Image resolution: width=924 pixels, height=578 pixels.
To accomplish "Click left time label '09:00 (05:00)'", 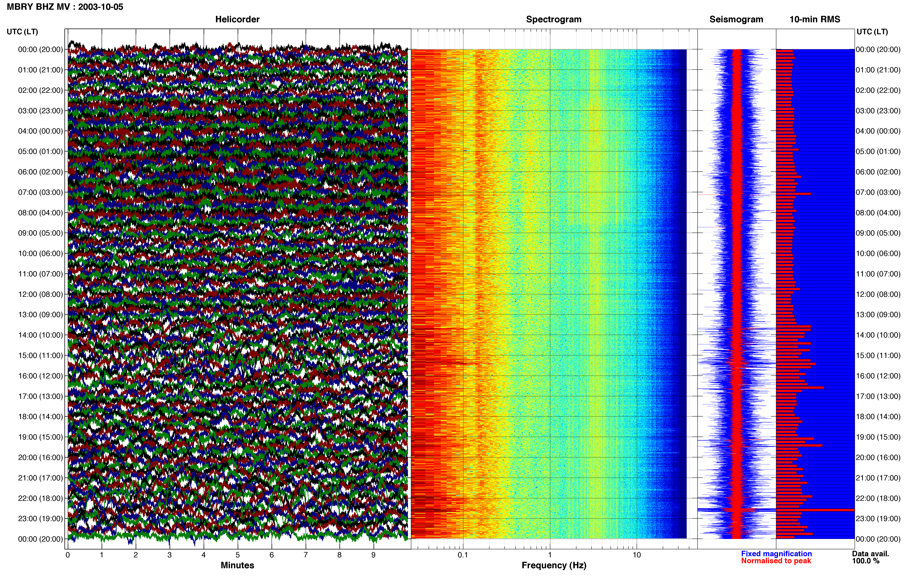I will click(x=41, y=233).
